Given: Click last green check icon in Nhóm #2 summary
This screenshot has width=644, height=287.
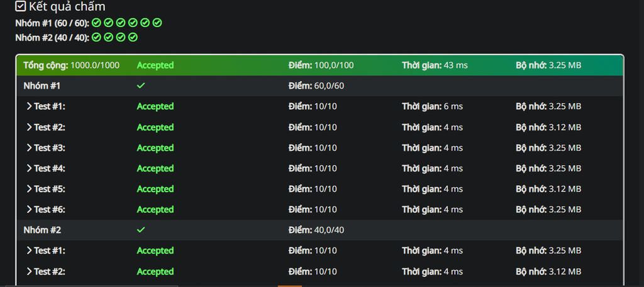Looking at the screenshot, I should click(x=133, y=37).
